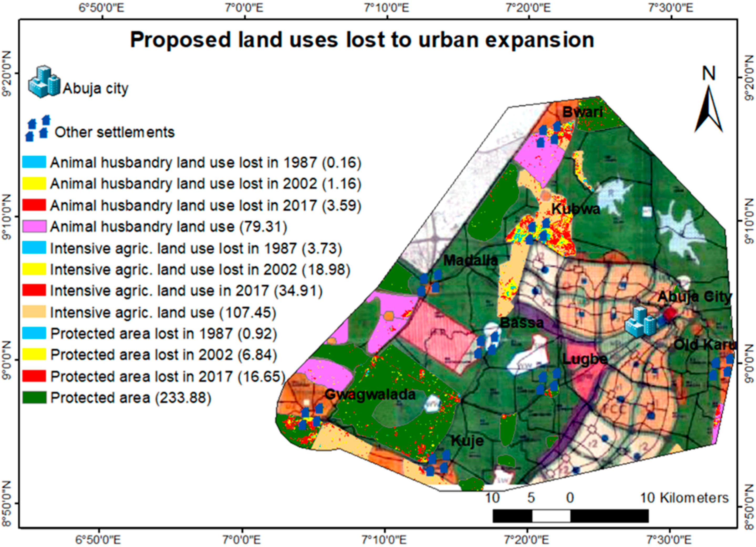756x547 pixels.
Task: Click the settlement houses icon at Gwagwalada
Action: [x=311, y=417]
